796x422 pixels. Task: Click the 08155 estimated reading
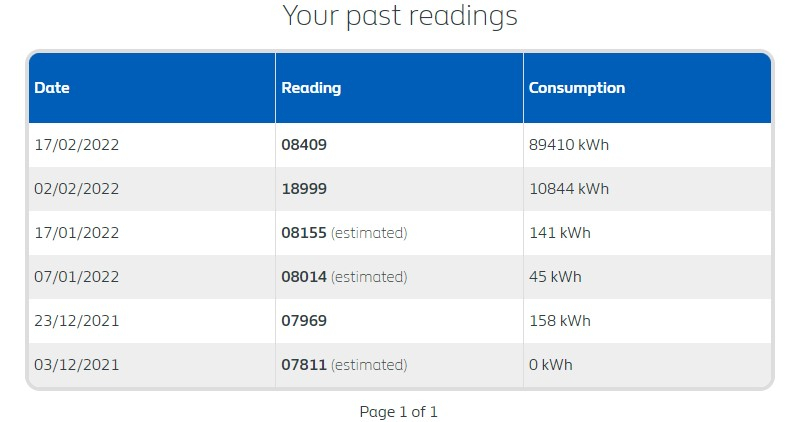(344, 233)
